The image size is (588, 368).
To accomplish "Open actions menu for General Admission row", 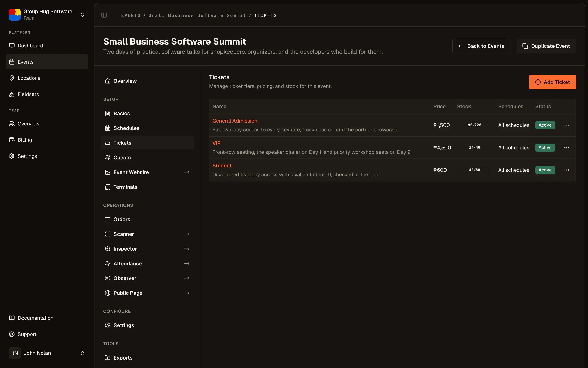I will [567, 125].
